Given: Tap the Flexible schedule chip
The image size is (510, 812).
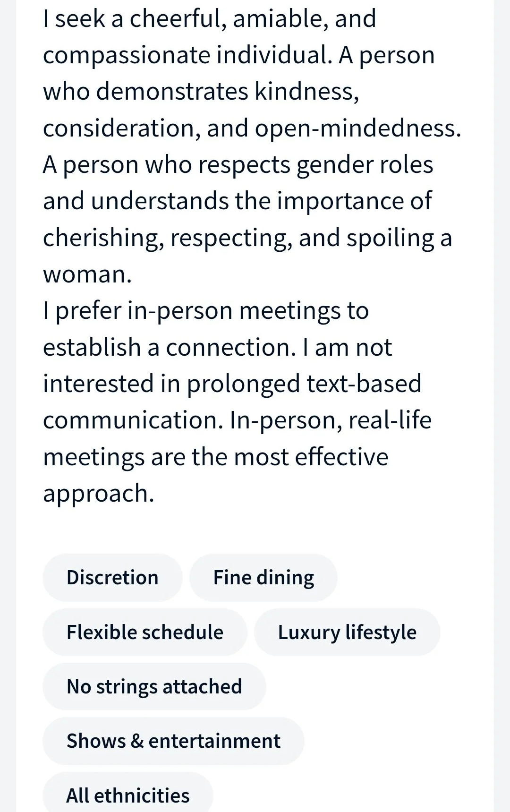Looking at the screenshot, I should [145, 632].
